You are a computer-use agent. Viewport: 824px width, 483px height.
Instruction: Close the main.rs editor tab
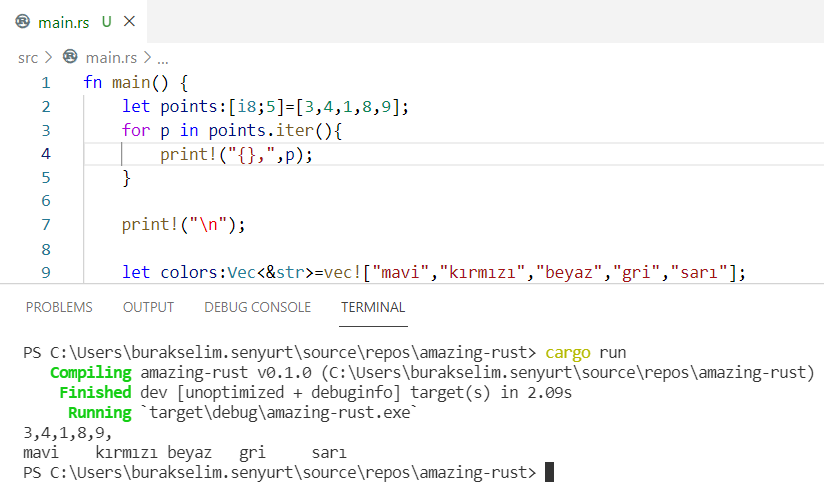(130, 21)
